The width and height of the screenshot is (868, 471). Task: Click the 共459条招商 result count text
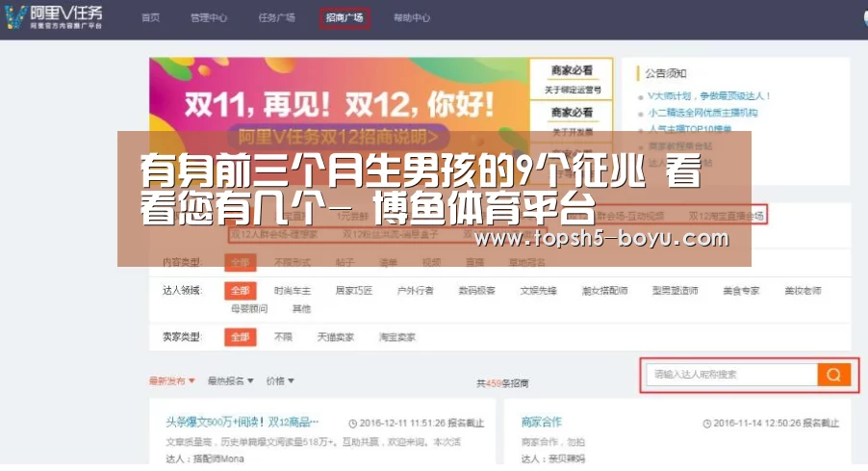[x=502, y=383]
